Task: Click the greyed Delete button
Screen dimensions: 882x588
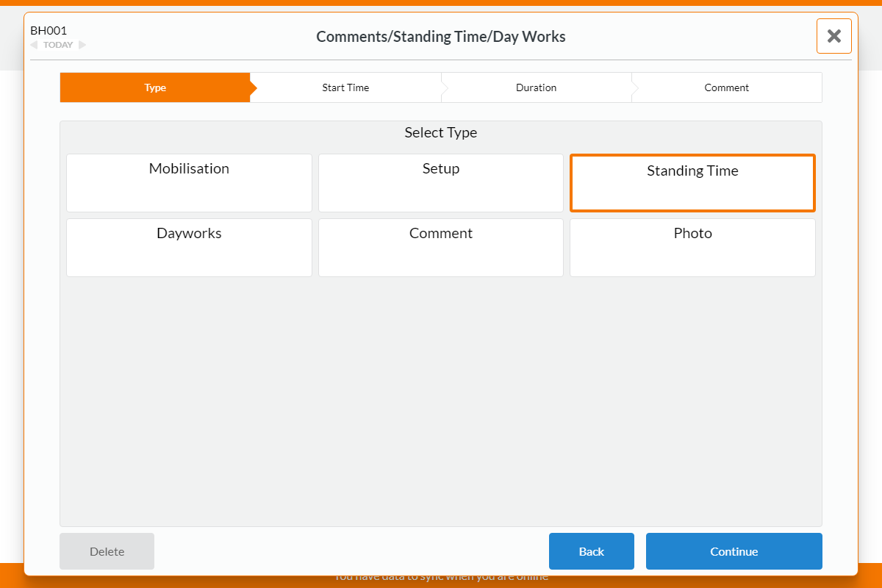Action: coord(107,551)
